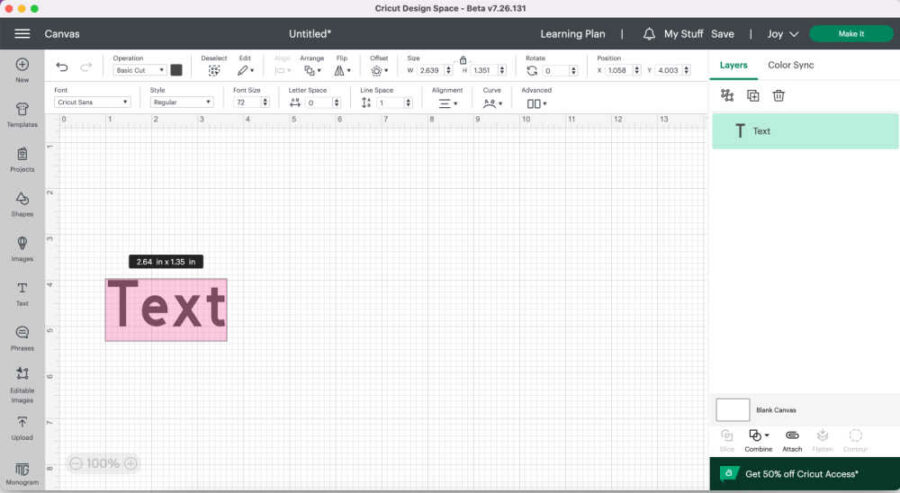Toggle the size aspect ratio lock
Image resolution: width=900 pixels, height=493 pixels.
(462, 60)
